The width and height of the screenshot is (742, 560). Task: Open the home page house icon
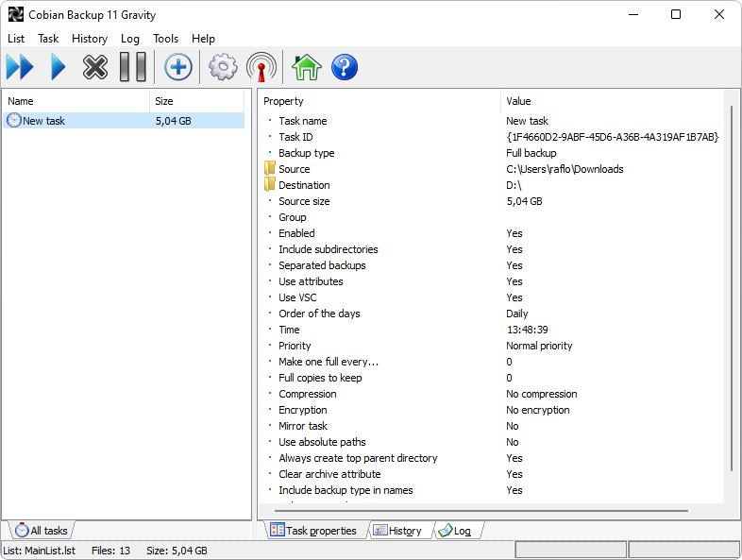tap(307, 67)
